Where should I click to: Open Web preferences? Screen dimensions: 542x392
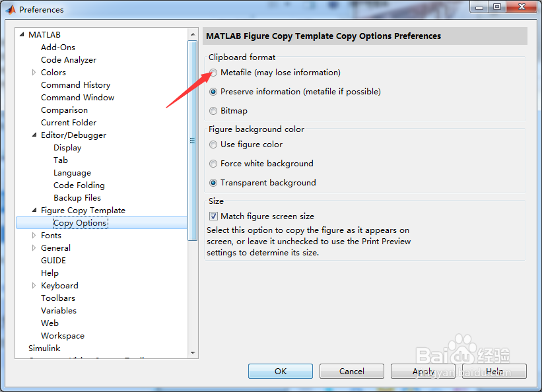pos(50,323)
